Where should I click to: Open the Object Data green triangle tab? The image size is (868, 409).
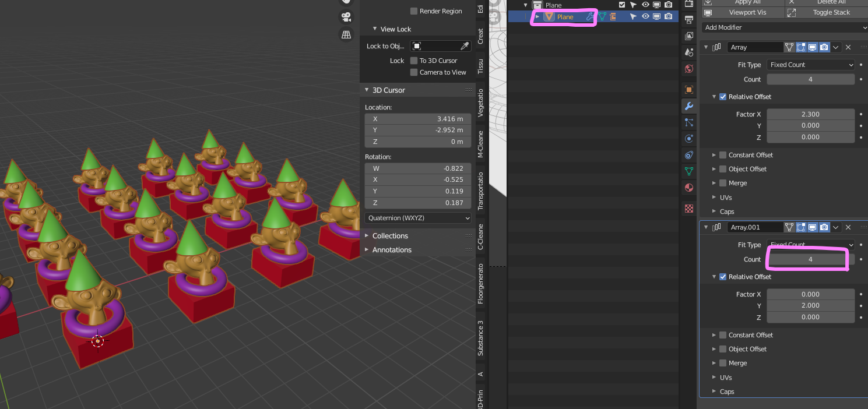(688, 171)
